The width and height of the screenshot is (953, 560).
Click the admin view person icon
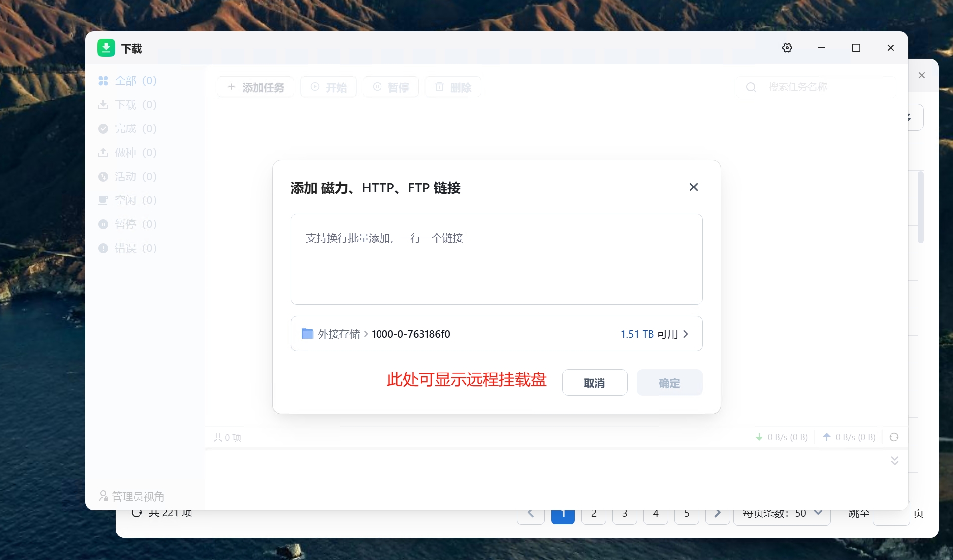point(103,496)
